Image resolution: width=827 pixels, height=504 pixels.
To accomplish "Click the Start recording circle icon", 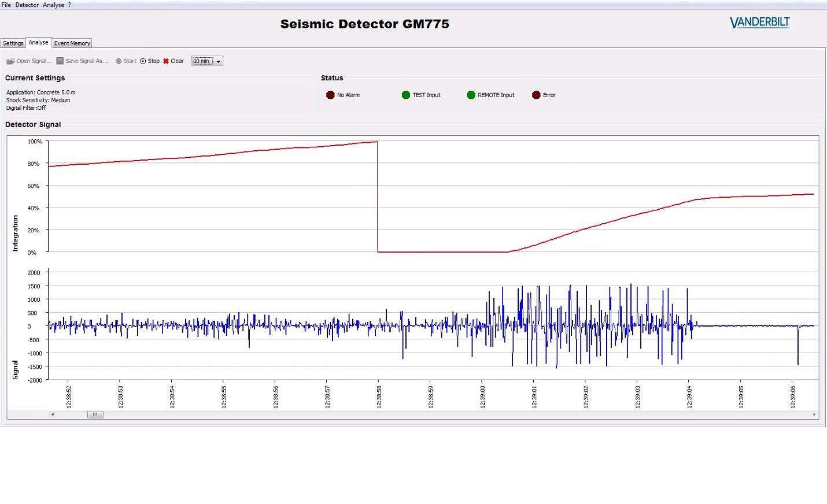I will click(119, 61).
